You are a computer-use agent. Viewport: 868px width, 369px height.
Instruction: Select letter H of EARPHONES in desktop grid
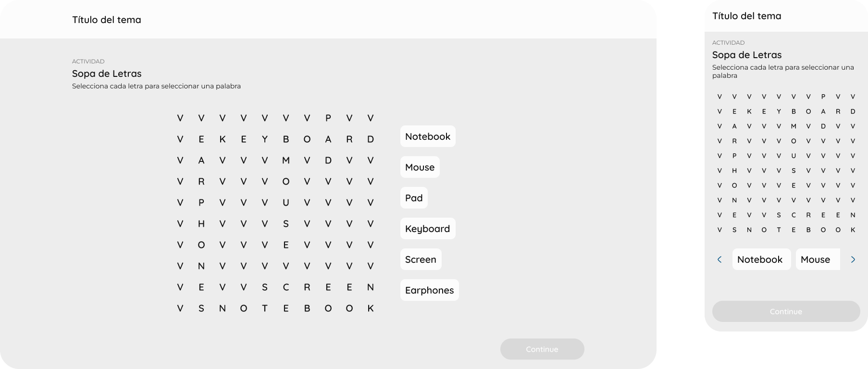coord(201,224)
